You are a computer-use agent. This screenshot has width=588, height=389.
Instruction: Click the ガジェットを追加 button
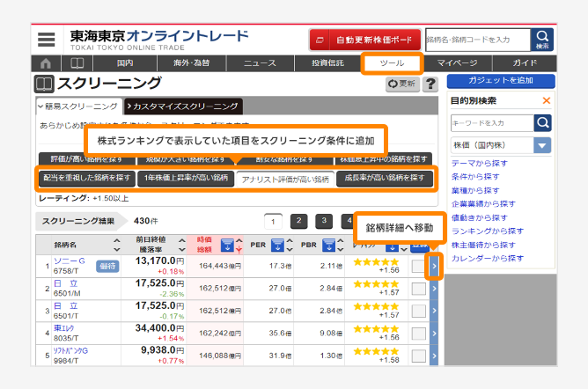pos(501,81)
